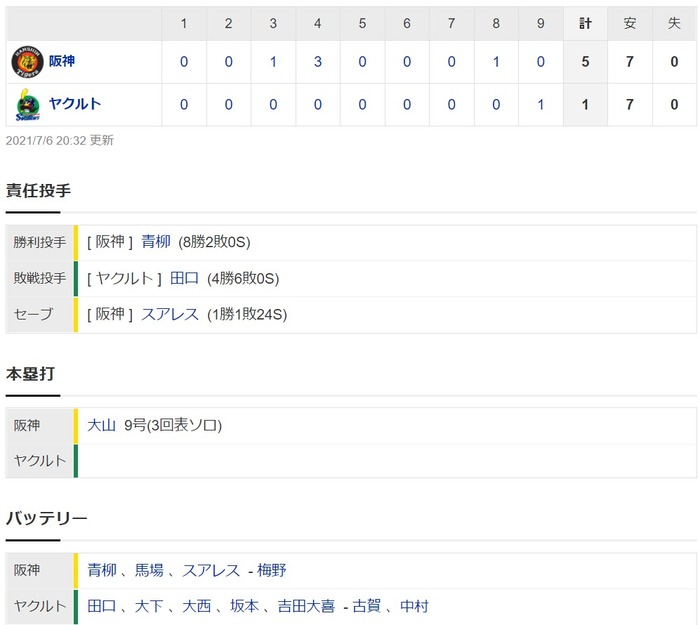700x625 pixels.
Task: Open 馬場 link in Hanshin battery
Action: coord(150,570)
